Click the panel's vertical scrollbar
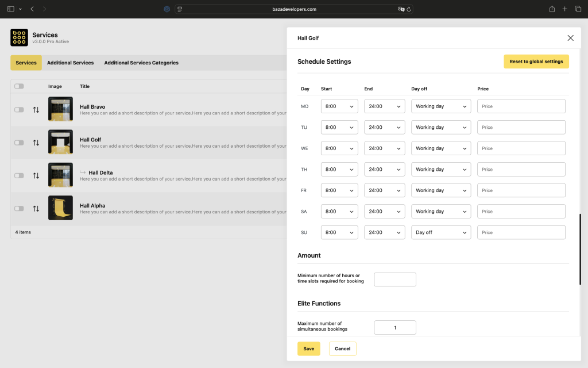 [x=580, y=250]
